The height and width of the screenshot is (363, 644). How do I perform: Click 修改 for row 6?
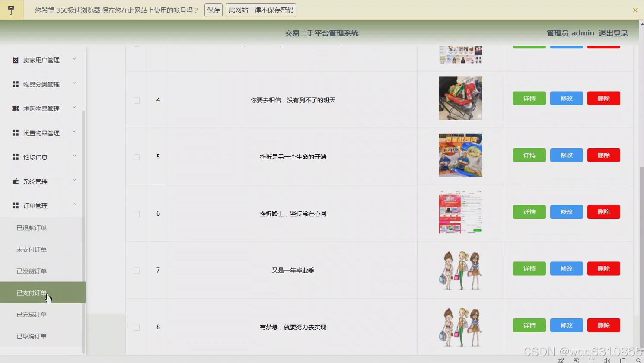coord(567,212)
